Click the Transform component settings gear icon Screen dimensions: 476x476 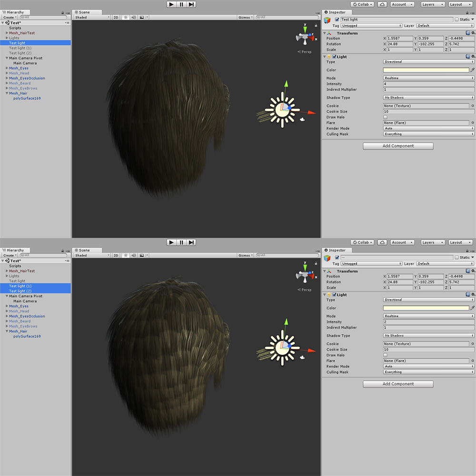pyautogui.click(x=472, y=32)
